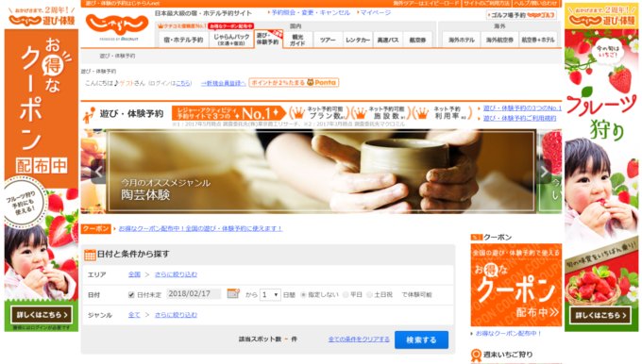The height and width of the screenshot is (364, 642).
Task: Open the number of days dropdown
Action: point(270,294)
